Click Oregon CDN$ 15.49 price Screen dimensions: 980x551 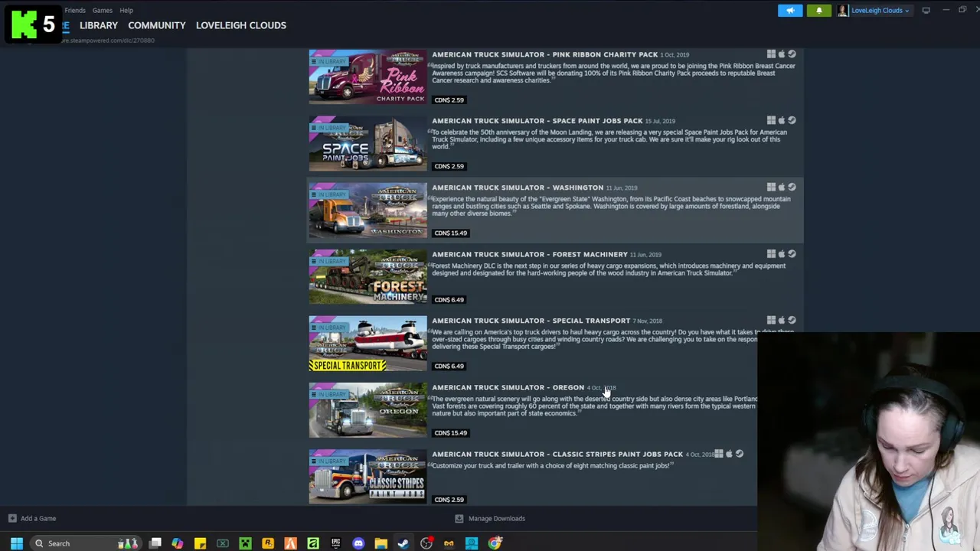coord(451,433)
